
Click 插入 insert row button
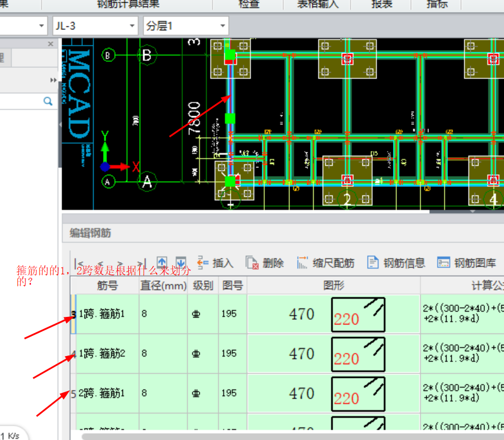click(215, 263)
